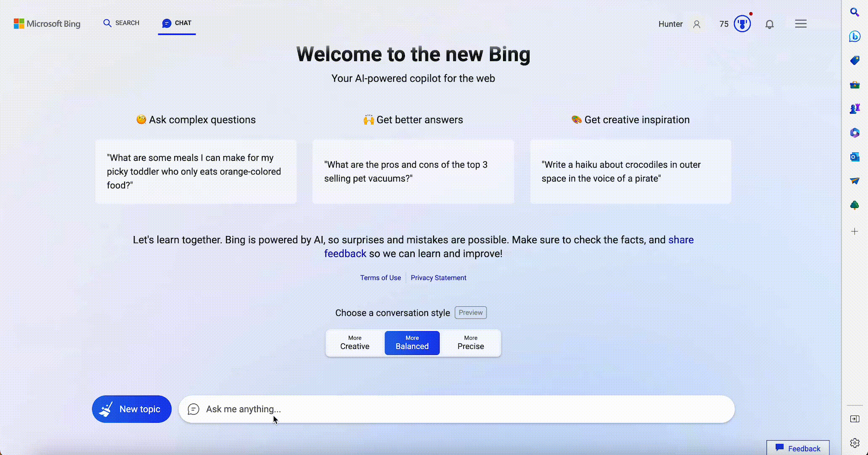Screen dimensions: 868x455
Task: Open the notifications bell
Action: [x=769, y=24]
